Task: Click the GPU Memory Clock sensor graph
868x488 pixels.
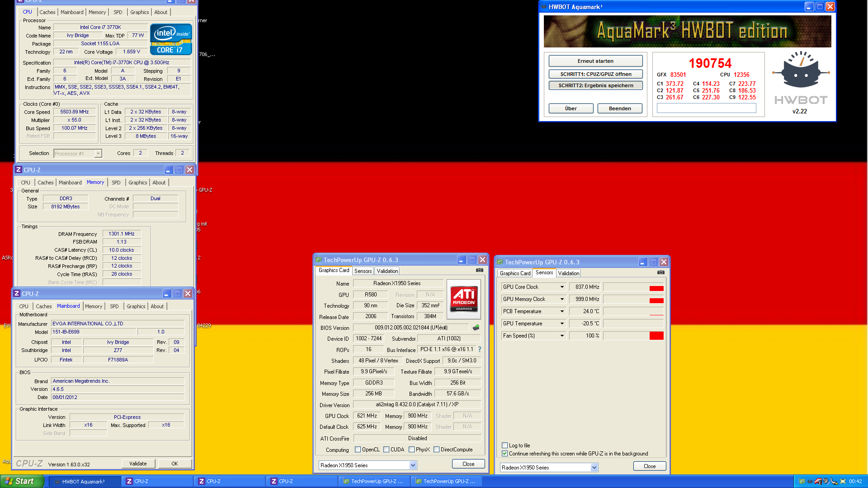Action: point(633,299)
